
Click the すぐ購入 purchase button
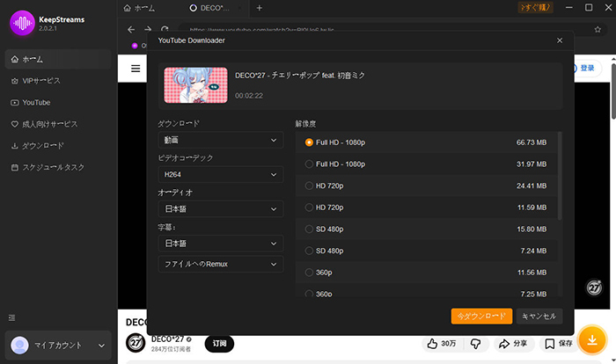535,7
